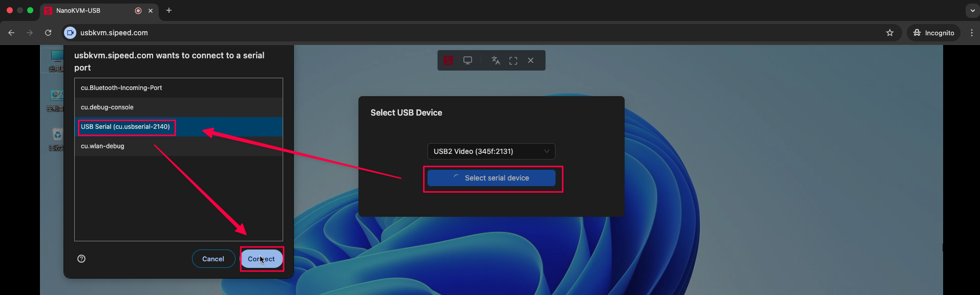The height and width of the screenshot is (295, 980).
Task: Close the NanoKVM-USB tab
Action: (151, 10)
